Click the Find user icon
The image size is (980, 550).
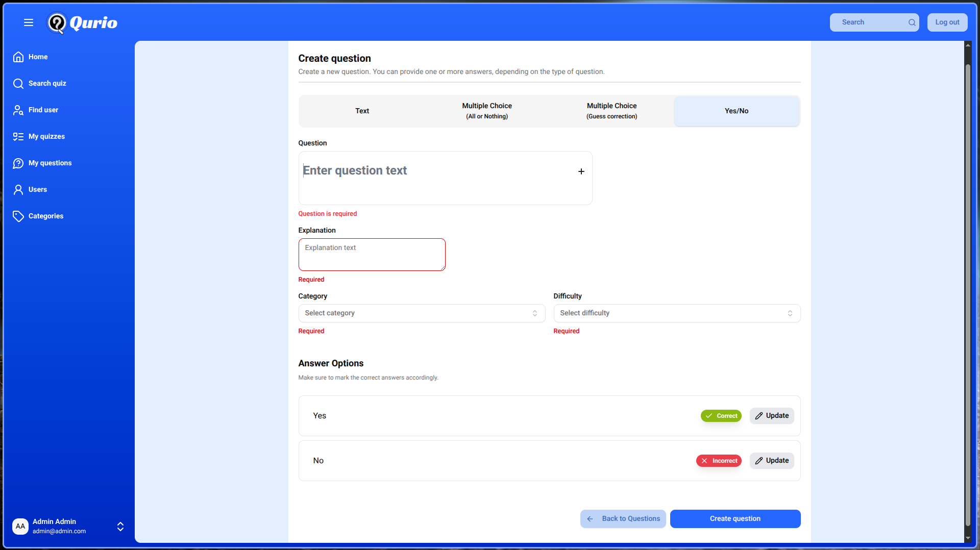18,110
